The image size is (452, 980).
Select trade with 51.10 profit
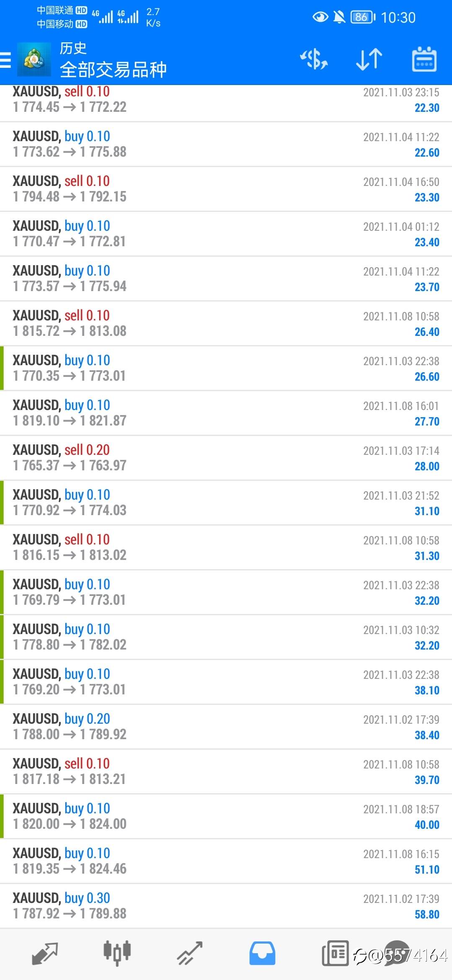[226, 861]
